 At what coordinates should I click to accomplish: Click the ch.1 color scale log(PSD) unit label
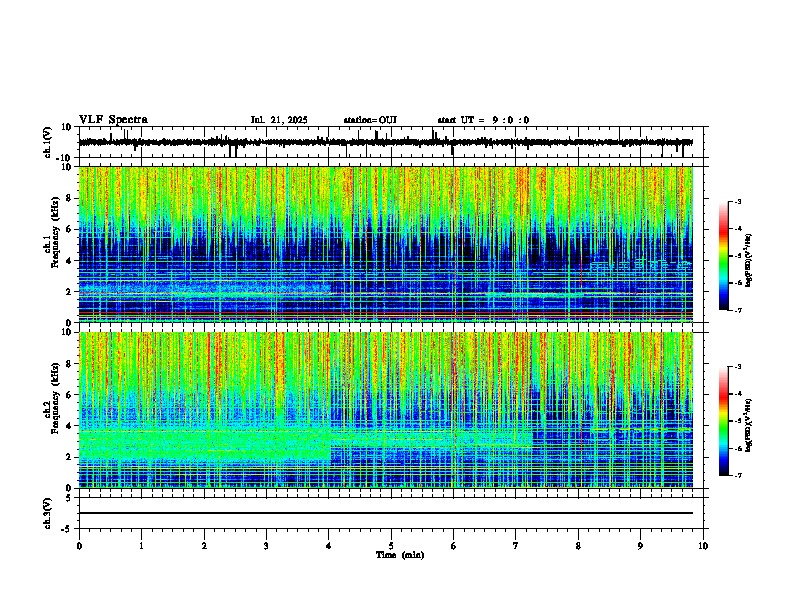pos(748,260)
